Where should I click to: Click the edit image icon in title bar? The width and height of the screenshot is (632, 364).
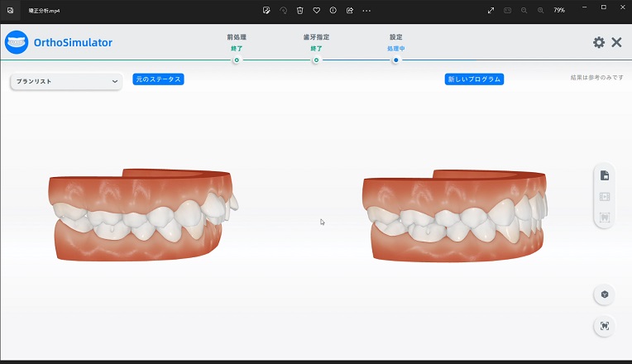(x=266, y=10)
